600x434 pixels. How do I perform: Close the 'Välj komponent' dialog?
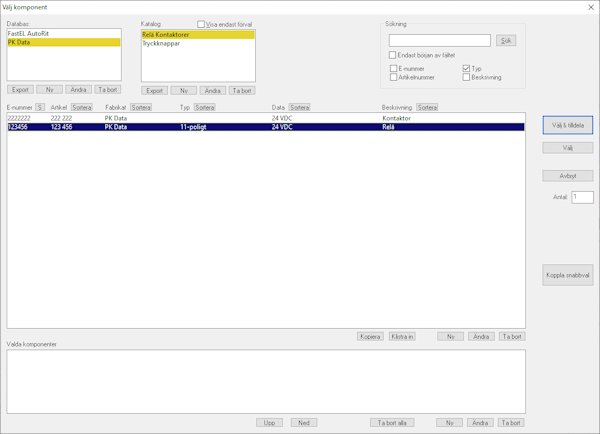(x=591, y=7)
